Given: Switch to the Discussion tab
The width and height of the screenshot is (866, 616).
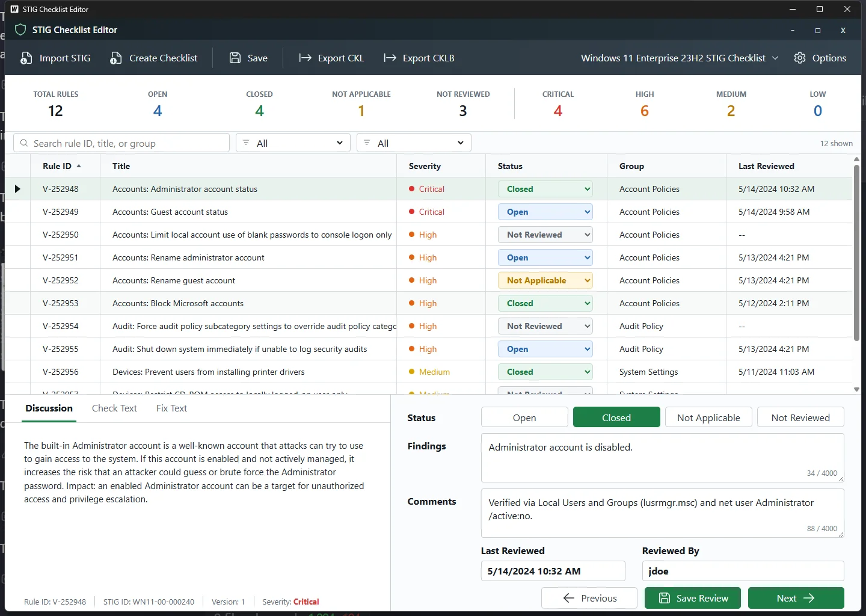Looking at the screenshot, I should pos(49,408).
